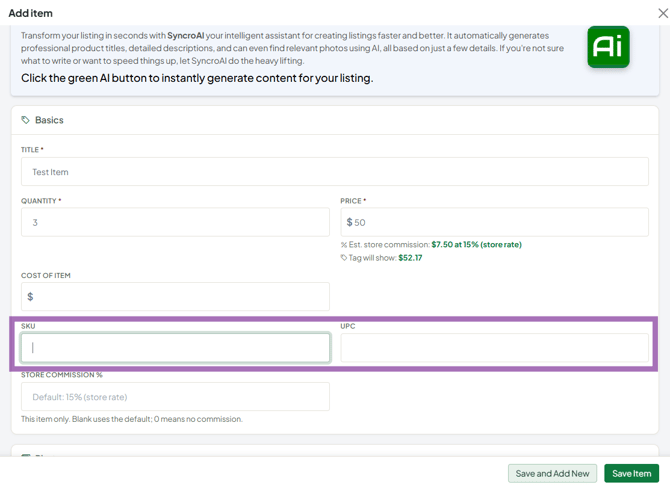The height and width of the screenshot is (488, 670).
Task: Click 'Click the green AI button' sentence
Action: point(197,78)
